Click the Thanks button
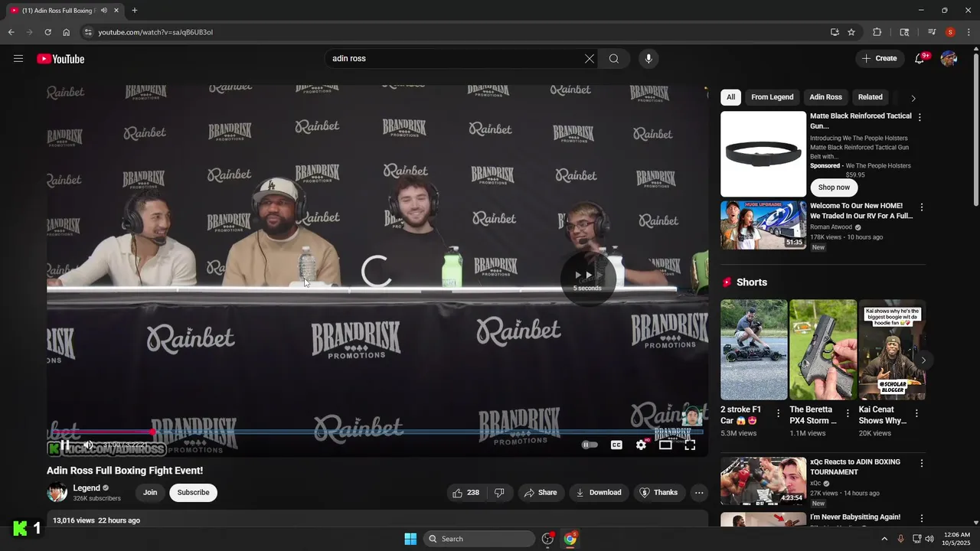 658,493
